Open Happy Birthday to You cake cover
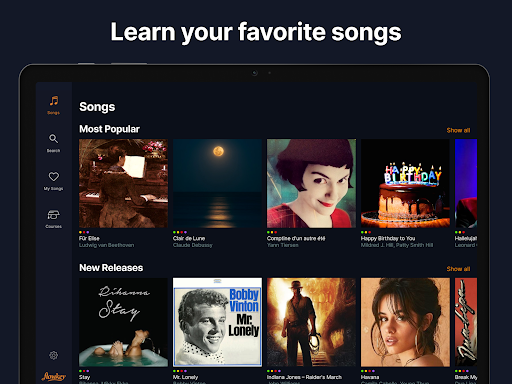The image size is (512, 384). 405,184
